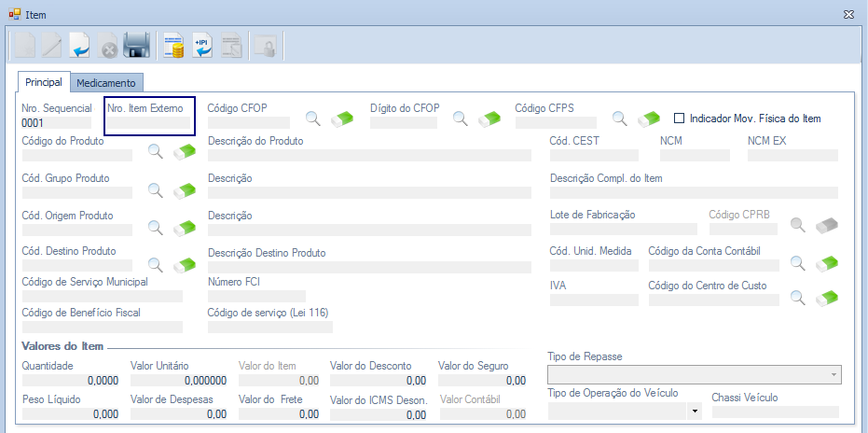Click the +IPI toolbar icon
The image size is (868, 433).
point(202,46)
